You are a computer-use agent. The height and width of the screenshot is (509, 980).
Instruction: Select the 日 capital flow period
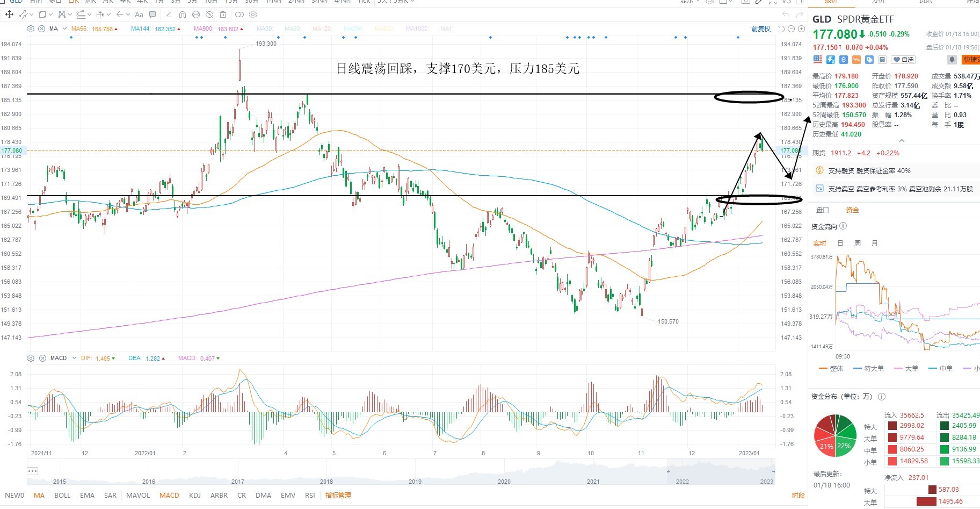coord(840,243)
